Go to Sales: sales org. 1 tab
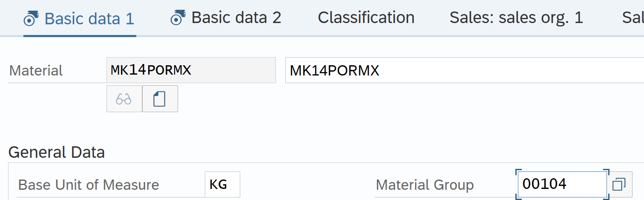The image size is (644, 200). 516,18
